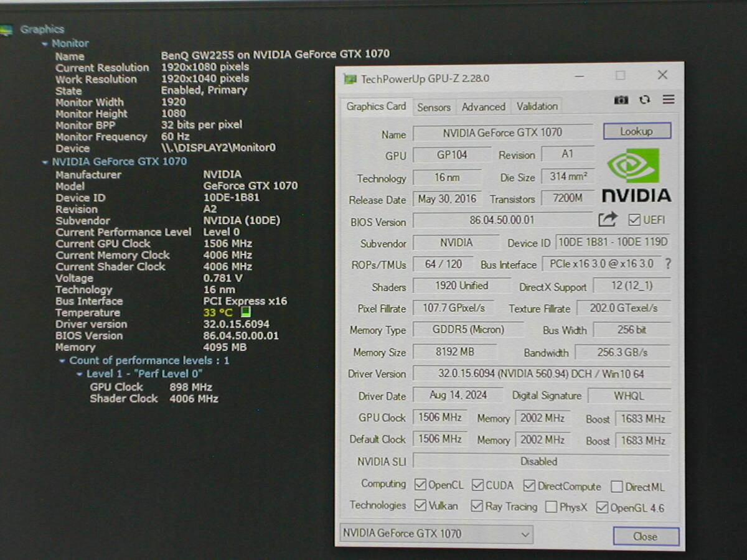This screenshot has height=560, width=747.
Task: Click the Close button in GPU-Z
Action: tap(646, 536)
